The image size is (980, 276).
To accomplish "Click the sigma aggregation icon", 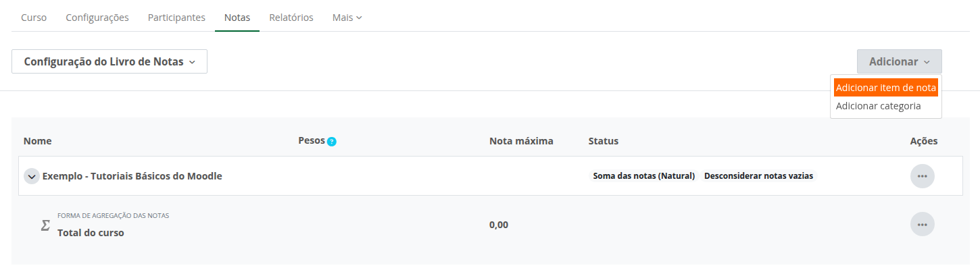I will [45, 225].
